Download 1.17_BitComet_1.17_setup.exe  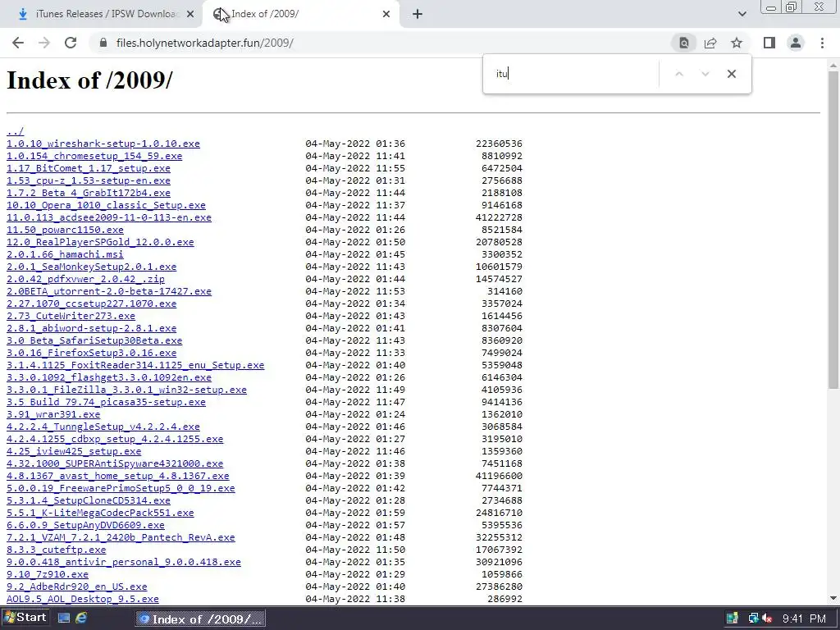point(89,168)
